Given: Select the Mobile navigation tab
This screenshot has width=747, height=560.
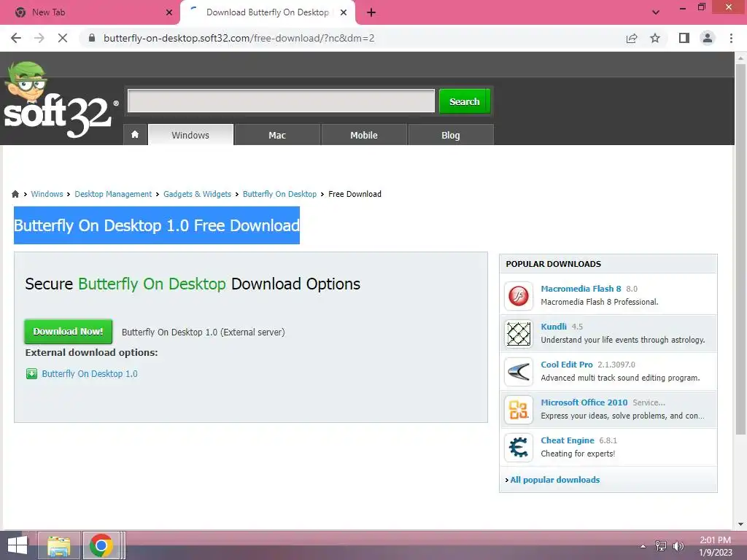Looking at the screenshot, I should 364,135.
